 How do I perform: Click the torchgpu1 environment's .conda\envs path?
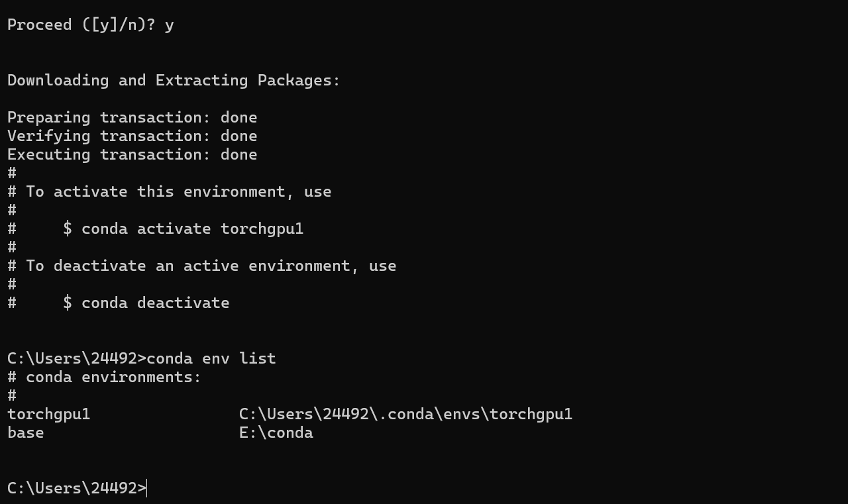[405, 414]
